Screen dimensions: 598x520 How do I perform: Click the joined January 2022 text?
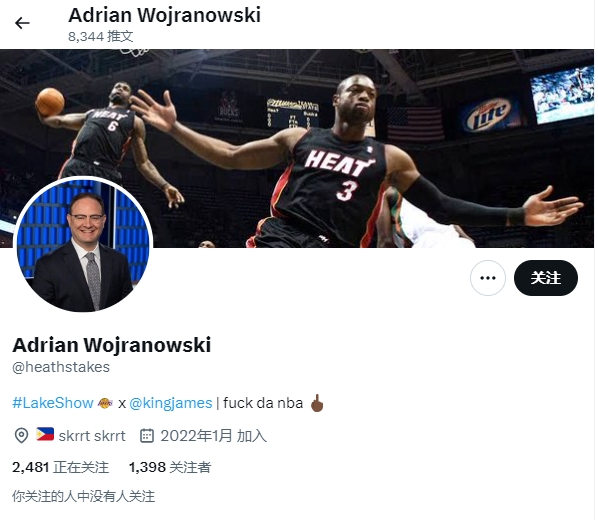[214, 436]
